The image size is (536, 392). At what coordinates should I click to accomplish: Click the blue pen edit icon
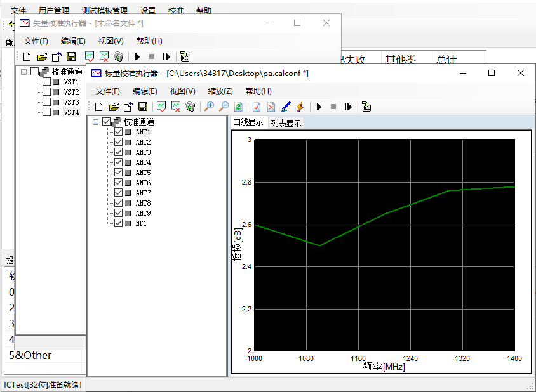[x=286, y=107]
